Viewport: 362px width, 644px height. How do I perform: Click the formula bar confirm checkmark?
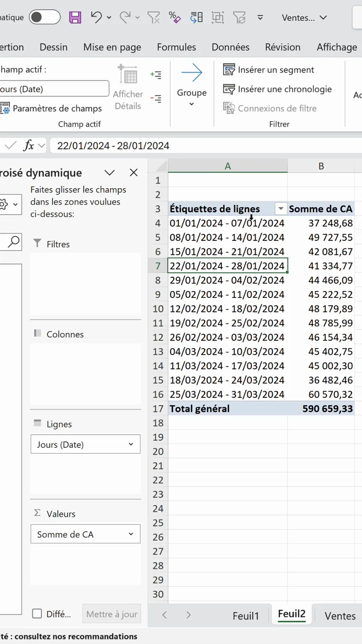10,145
